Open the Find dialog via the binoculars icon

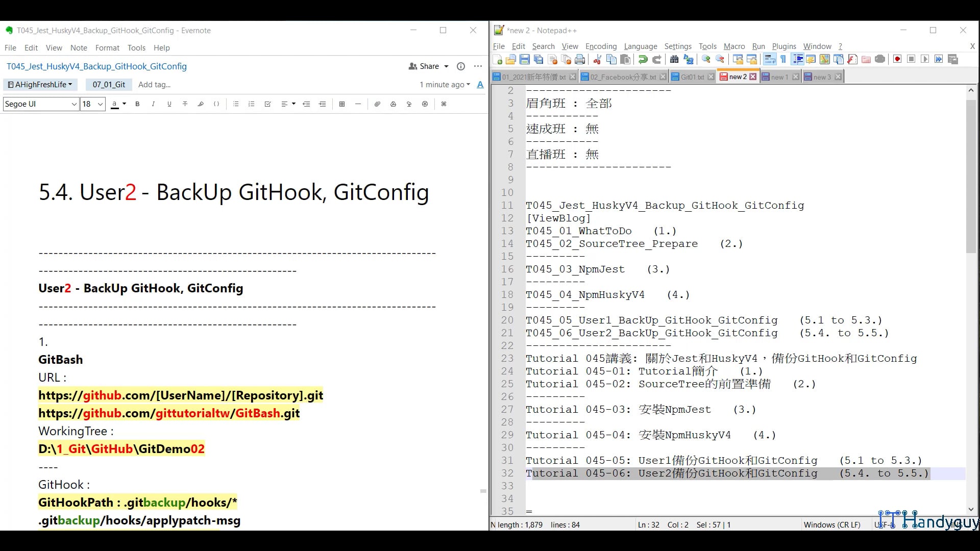tap(674, 60)
